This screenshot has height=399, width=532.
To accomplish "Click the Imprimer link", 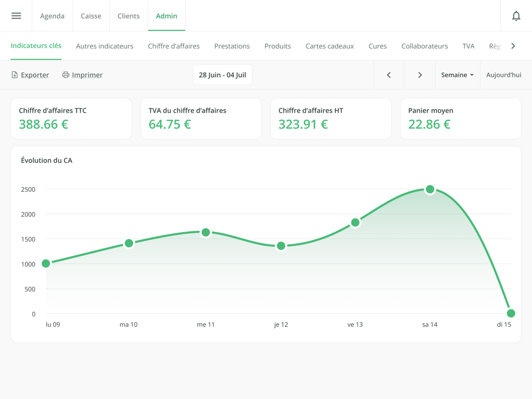I will [x=87, y=75].
